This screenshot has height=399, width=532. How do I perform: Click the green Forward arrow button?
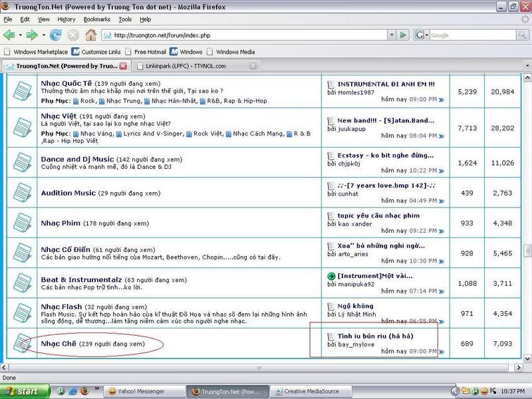[31, 35]
